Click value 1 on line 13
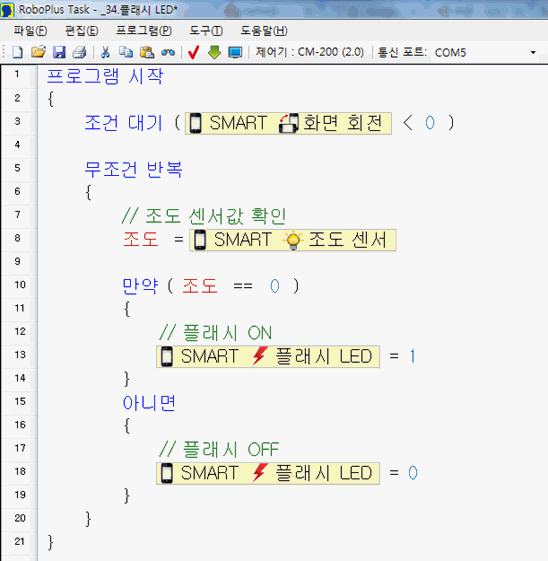The height and width of the screenshot is (561, 548). [x=412, y=356]
